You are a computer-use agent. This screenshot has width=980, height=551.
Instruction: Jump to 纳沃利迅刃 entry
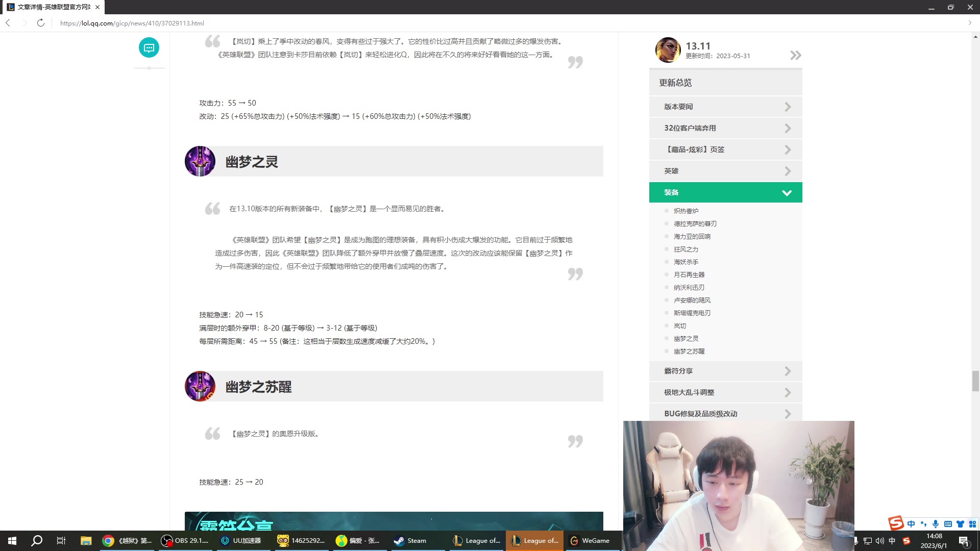[689, 287]
